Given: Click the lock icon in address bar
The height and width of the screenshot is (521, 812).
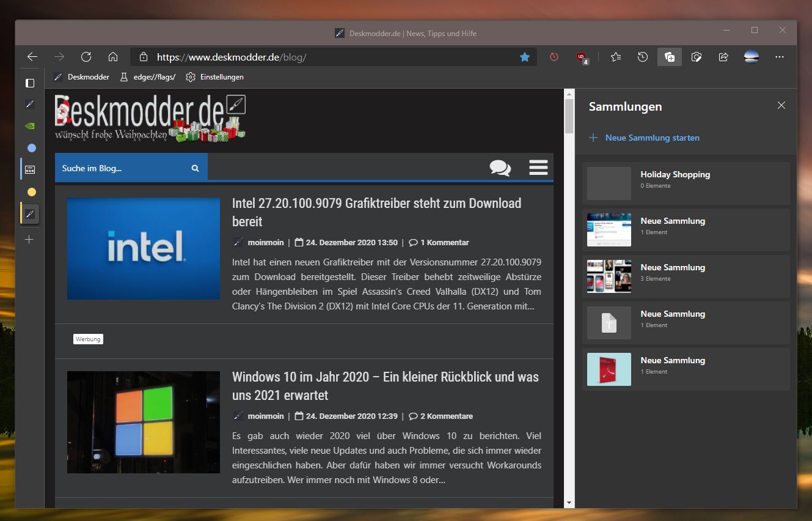Looking at the screenshot, I should coord(144,57).
